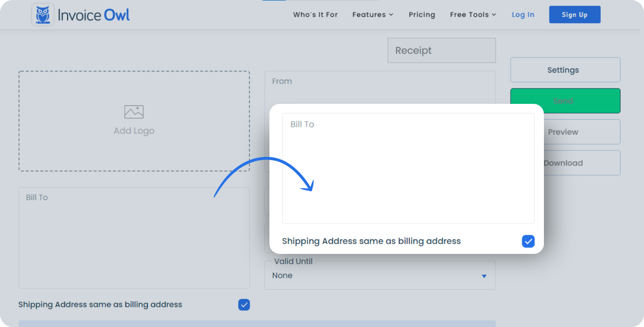This screenshot has height=327, width=644.
Task: Open the Who's It For page
Action: click(315, 15)
